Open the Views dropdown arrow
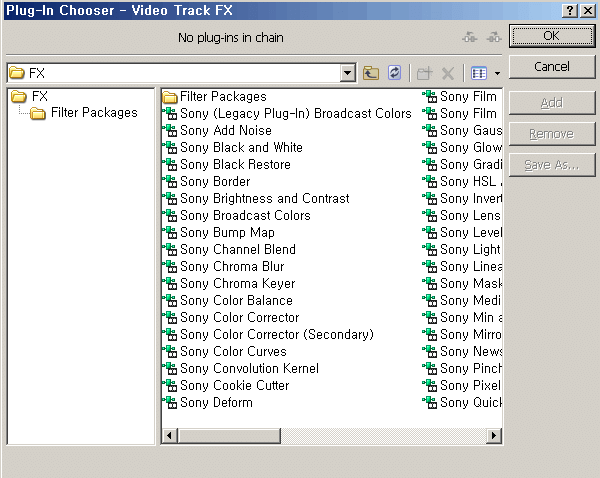Image resolution: width=600 pixels, height=478 pixels. click(497, 73)
